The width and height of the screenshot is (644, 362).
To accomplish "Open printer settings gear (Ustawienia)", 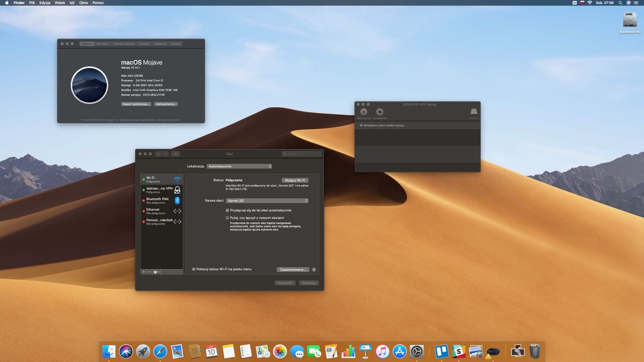I will pyautogui.click(x=379, y=112).
